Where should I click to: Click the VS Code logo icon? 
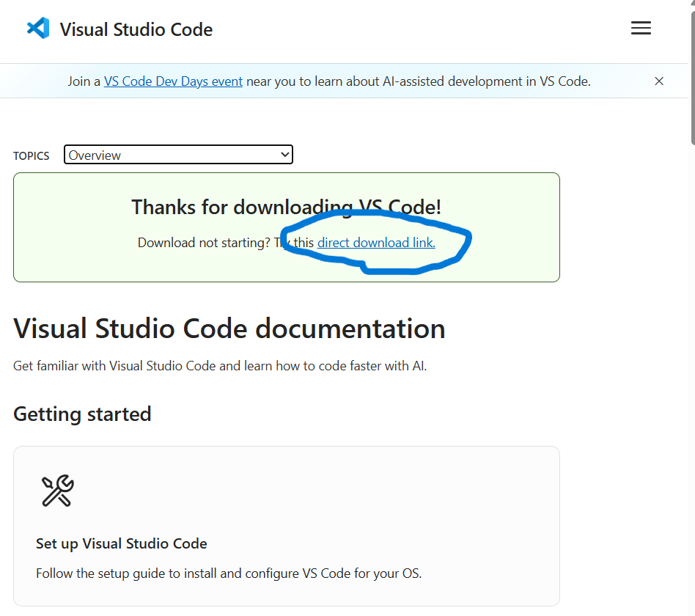coord(38,29)
